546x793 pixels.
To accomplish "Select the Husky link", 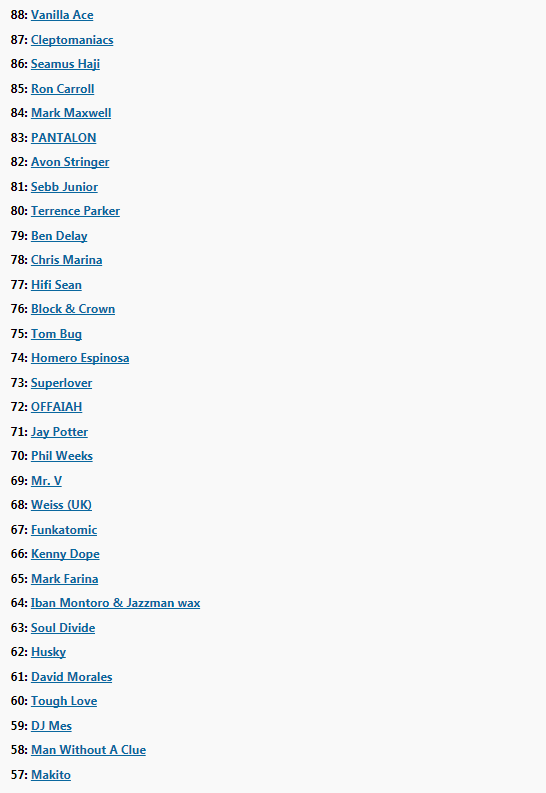I will 49,652.
